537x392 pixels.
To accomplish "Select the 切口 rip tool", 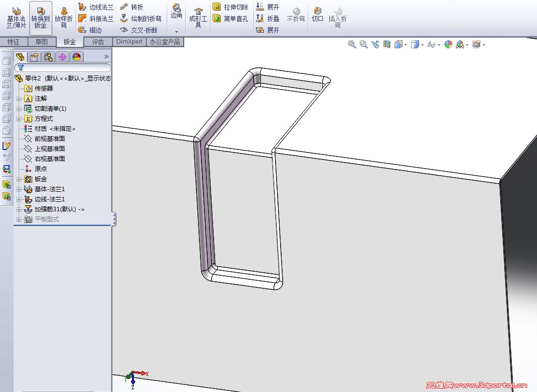I will click(317, 15).
